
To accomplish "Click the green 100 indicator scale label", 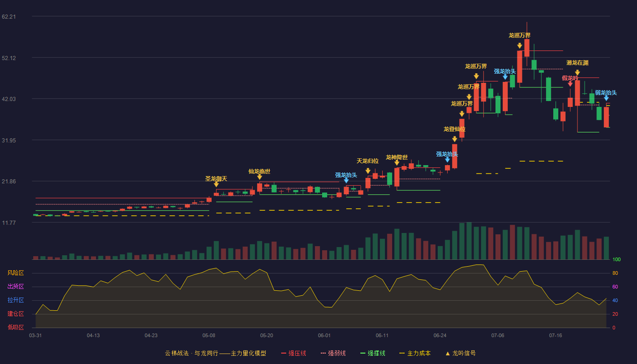I will tap(617, 260).
